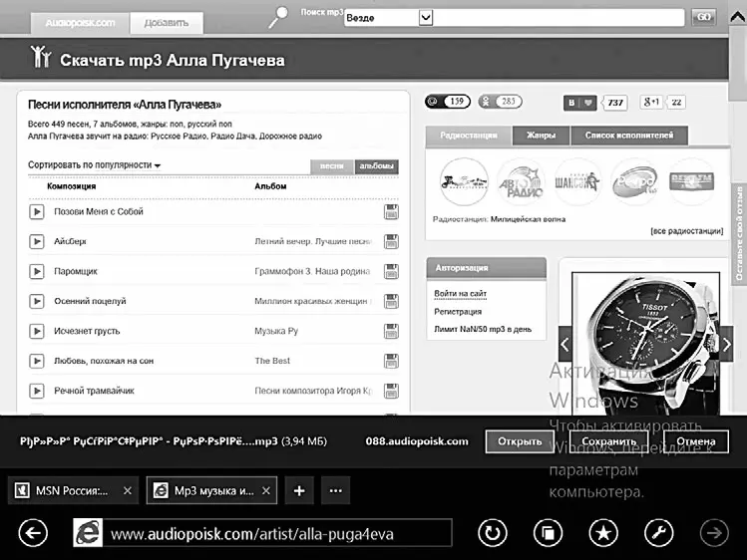The height and width of the screenshot is (560, 747).
Task: Play the song Позови Меня с Собой
Action: pyautogui.click(x=37, y=211)
